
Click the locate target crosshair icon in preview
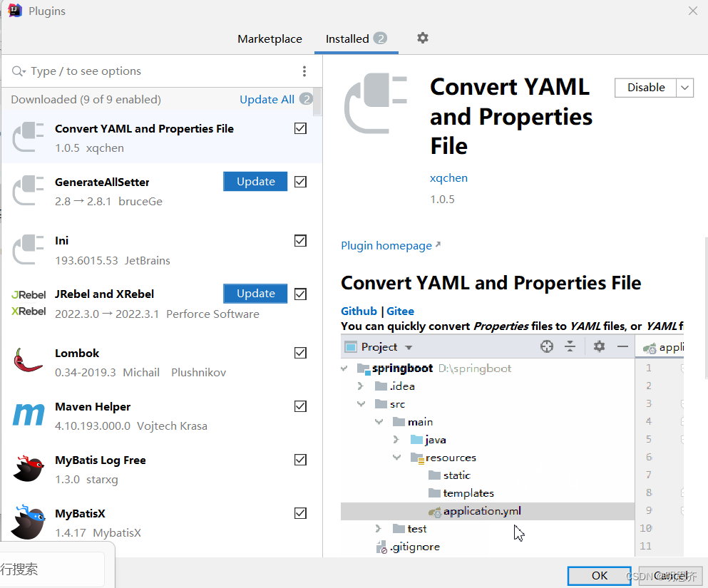(546, 346)
